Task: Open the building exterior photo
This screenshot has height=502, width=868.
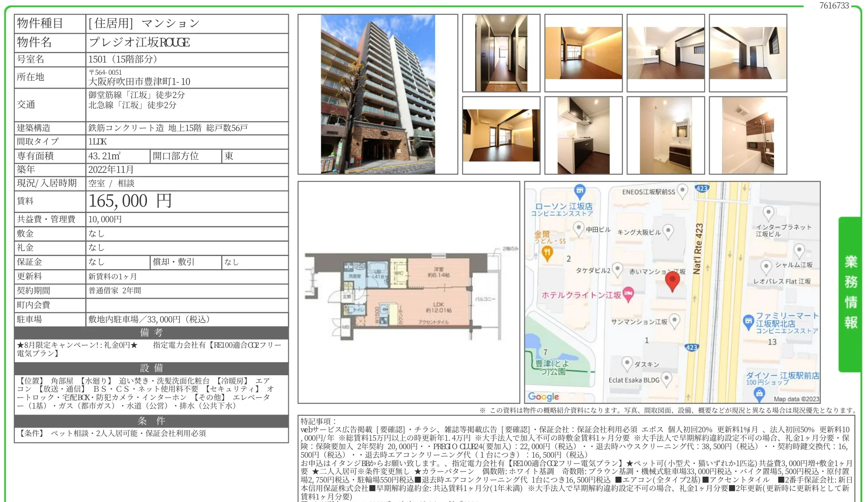Action: point(378,94)
